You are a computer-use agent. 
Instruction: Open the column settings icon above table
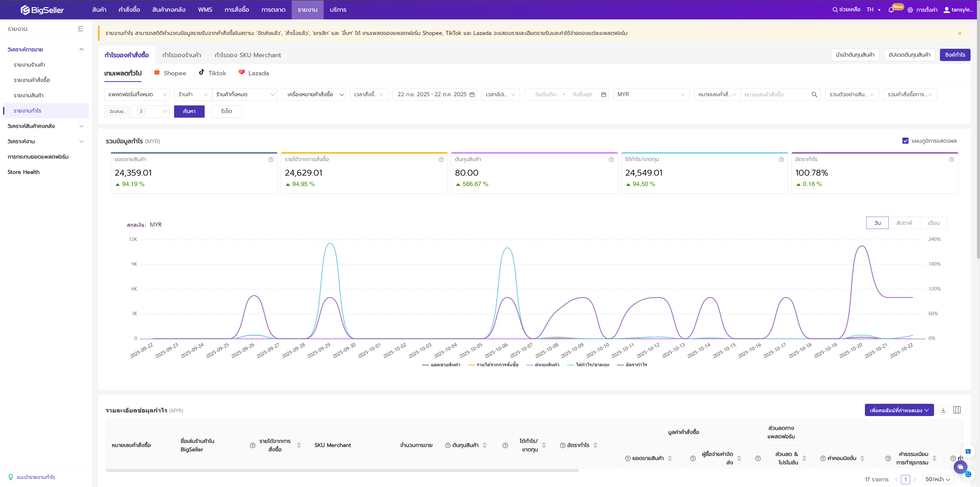coord(957,410)
